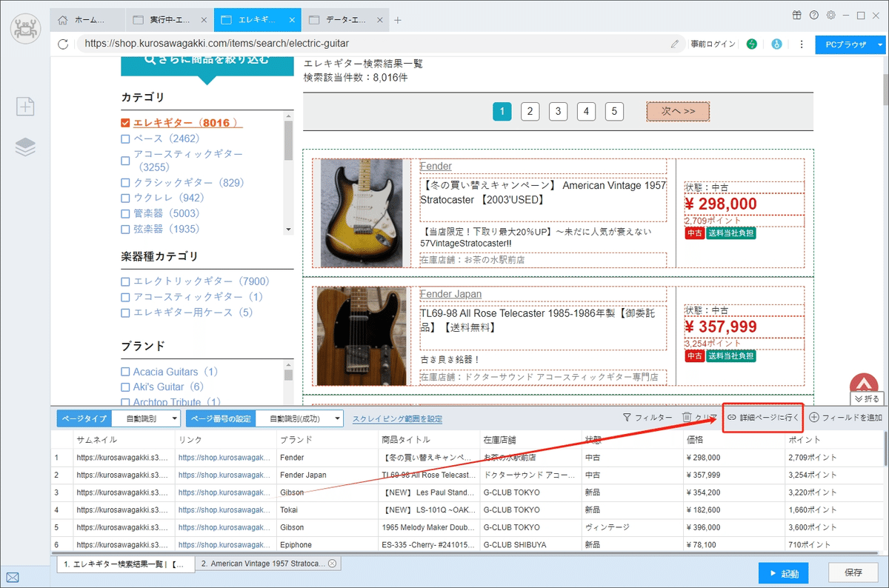The height and width of the screenshot is (588, 889).
Task: Click the 価格 column header
Action: tap(733, 440)
